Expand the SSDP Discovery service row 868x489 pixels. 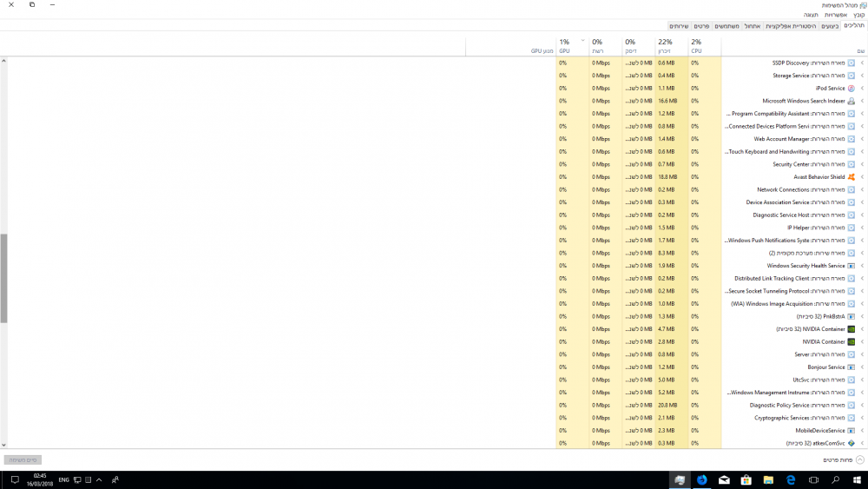(x=862, y=63)
